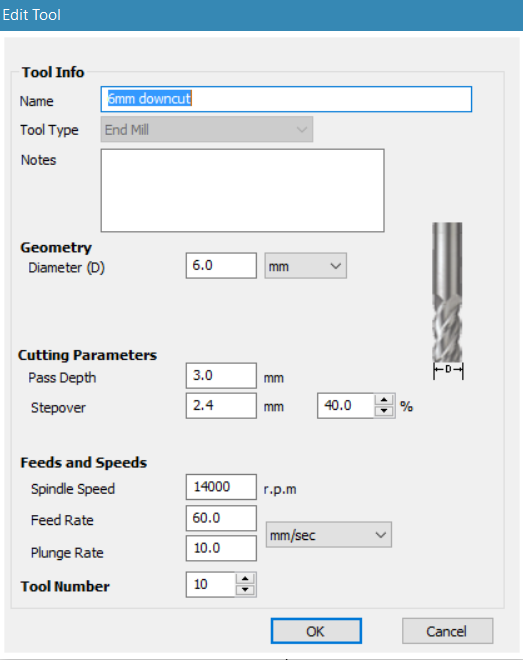The image size is (523, 660).
Task: Decrease the stepover percentage with down arrow
Action: [x=384, y=411]
